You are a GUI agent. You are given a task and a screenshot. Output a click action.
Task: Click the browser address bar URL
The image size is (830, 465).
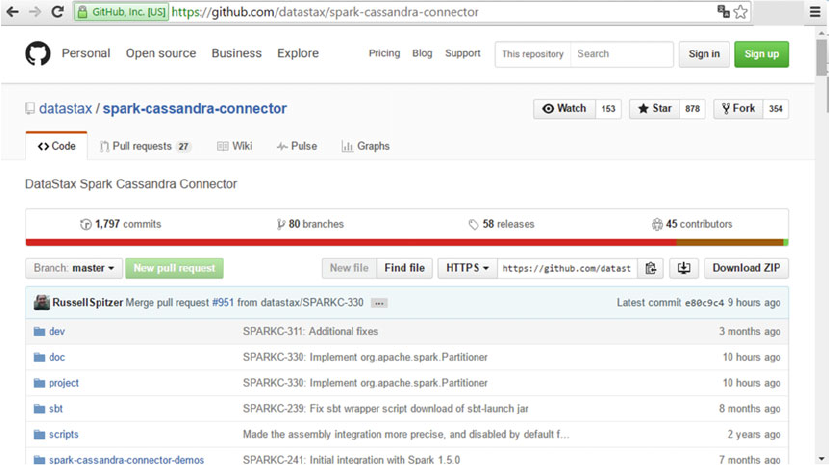(325, 12)
